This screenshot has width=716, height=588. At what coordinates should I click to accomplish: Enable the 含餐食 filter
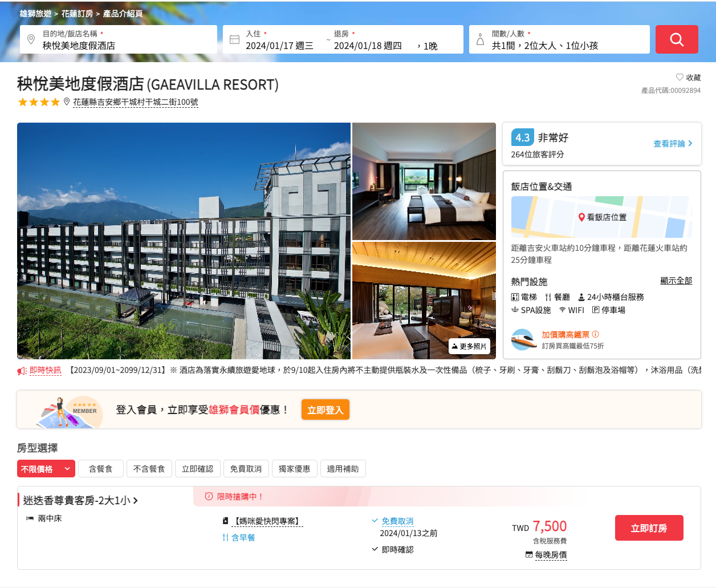[x=101, y=468]
